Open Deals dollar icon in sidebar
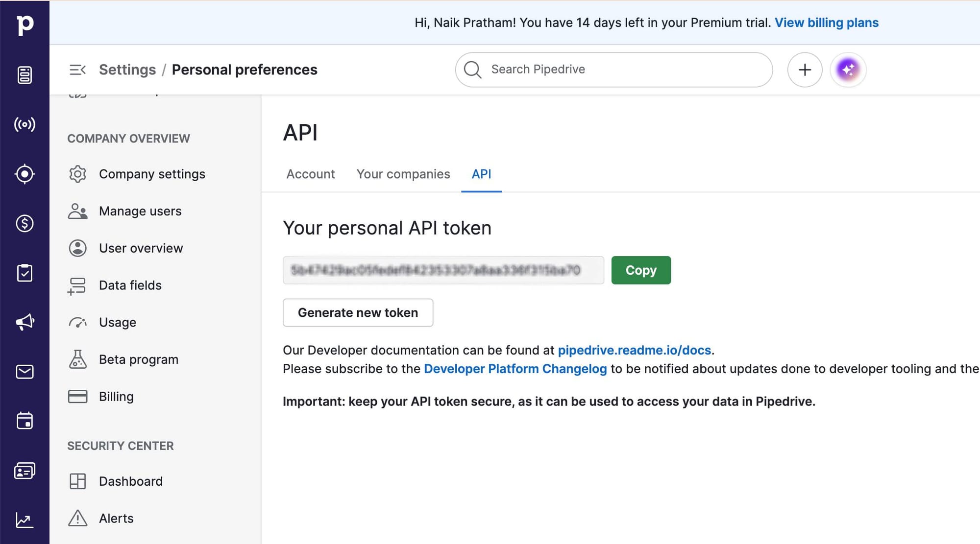This screenshot has width=980, height=544. point(24,223)
